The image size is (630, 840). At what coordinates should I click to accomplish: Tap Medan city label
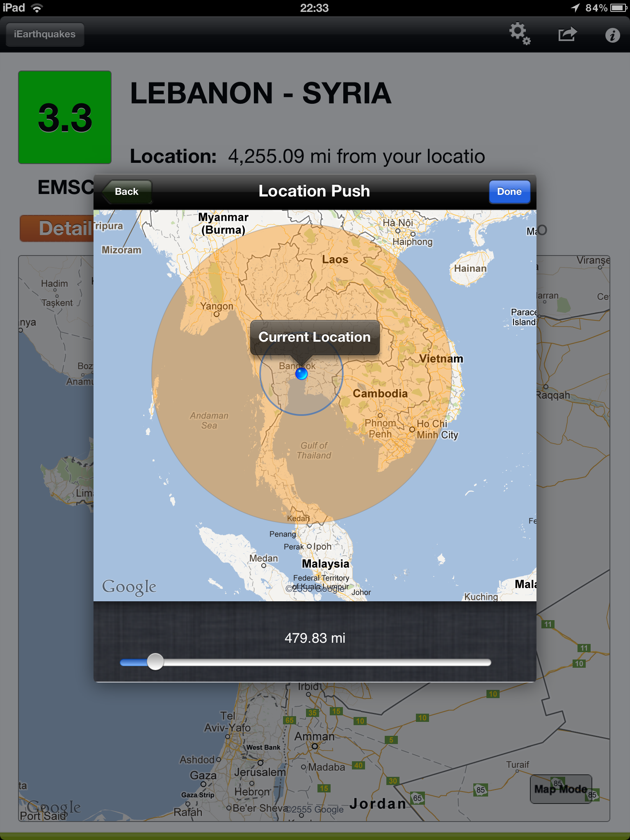pyautogui.click(x=264, y=558)
